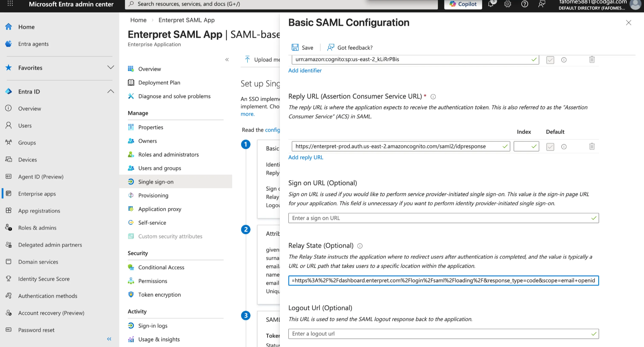Collapse the Entra ID section
This screenshot has height=347, width=644.
tap(110, 91)
